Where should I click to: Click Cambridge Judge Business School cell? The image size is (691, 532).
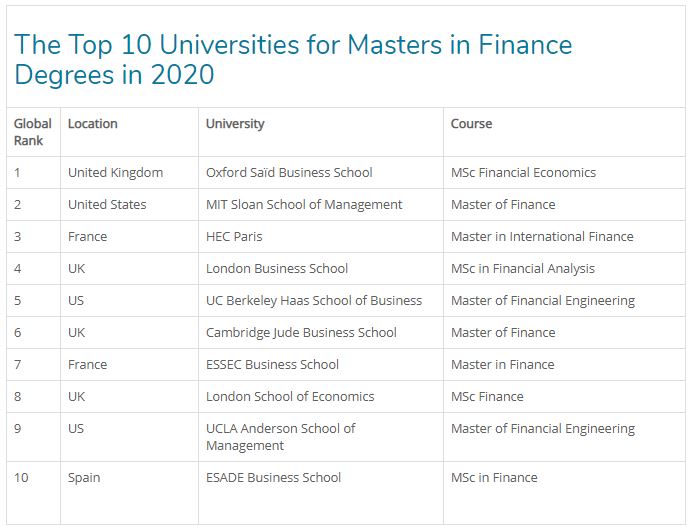[x=301, y=332]
